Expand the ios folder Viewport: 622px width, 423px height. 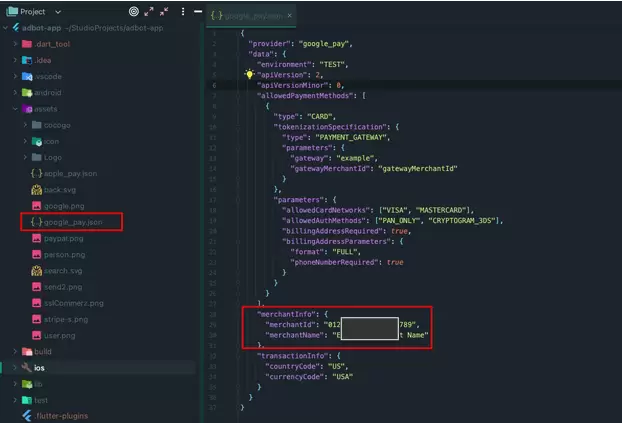(15, 367)
